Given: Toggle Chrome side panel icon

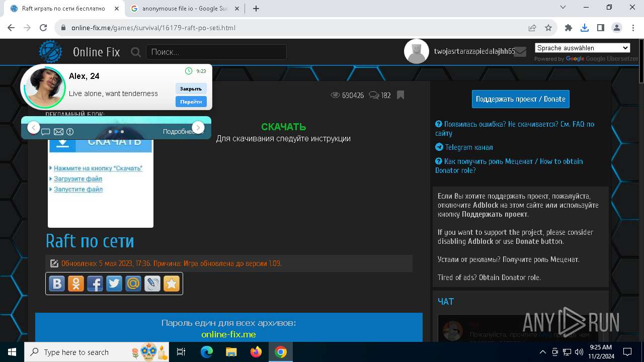Looking at the screenshot, I should click(601, 28).
